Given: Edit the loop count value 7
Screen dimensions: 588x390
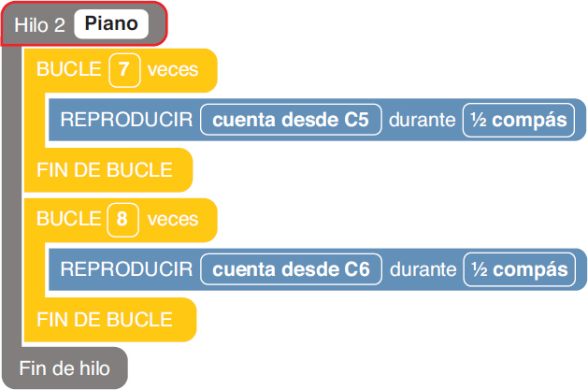Looking at the screenshot, I should pos(124,70).
